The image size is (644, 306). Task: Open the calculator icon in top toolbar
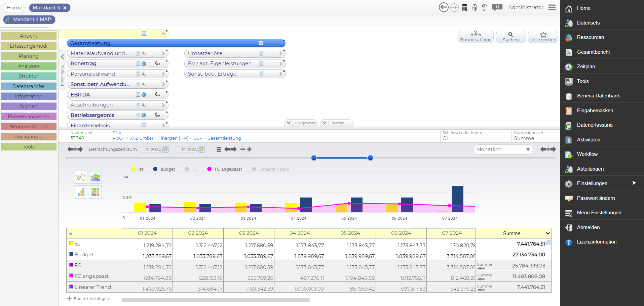point(464,8)
